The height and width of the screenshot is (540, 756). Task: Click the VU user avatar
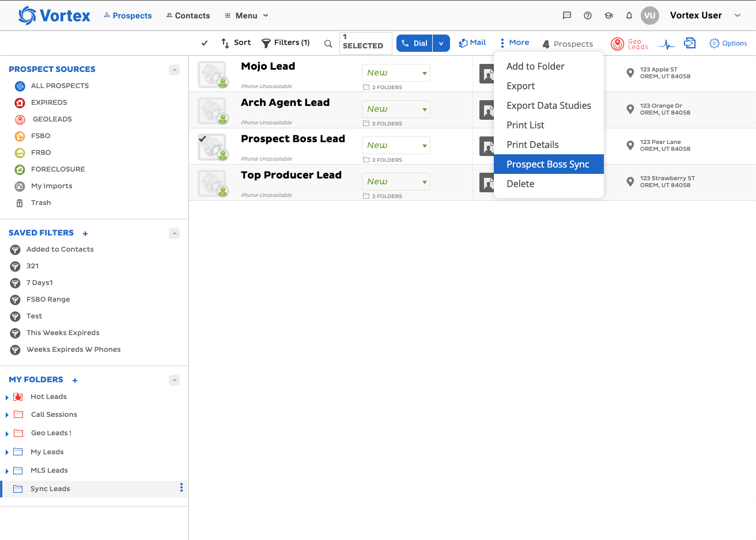650,16
